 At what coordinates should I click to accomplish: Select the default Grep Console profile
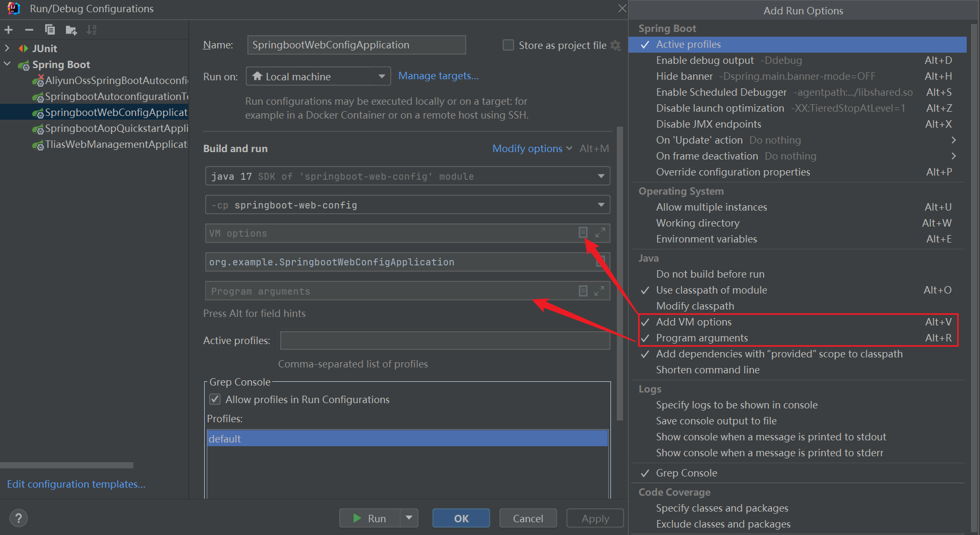tap(407, 438)
